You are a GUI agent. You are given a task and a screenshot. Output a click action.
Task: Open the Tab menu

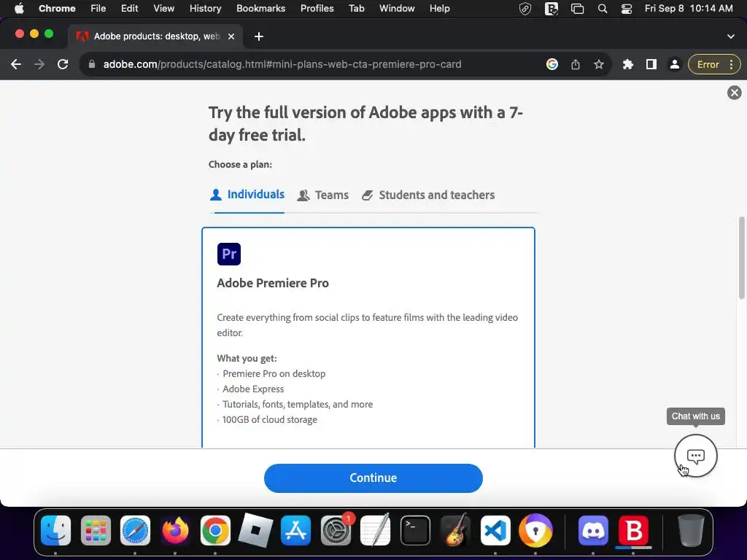click(x=356, y=9)
